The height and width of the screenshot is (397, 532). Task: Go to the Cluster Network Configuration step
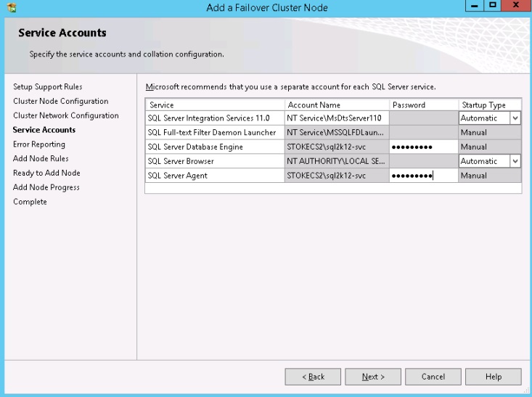(x=66, y=115)
